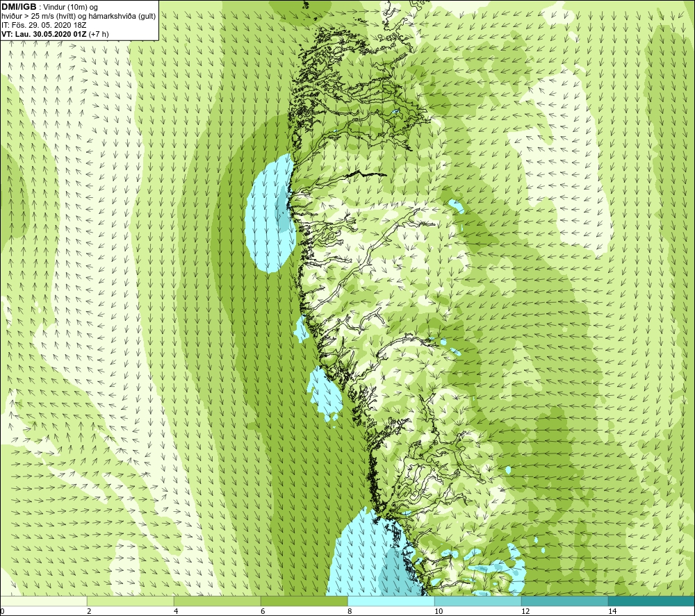
Task: Click the legend label '4'
Action: tap(176, 611)
